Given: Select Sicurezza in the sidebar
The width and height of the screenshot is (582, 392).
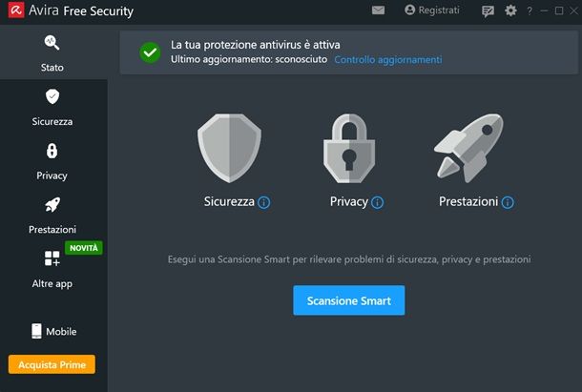Looking at the screenshot, I should (52, 107).
